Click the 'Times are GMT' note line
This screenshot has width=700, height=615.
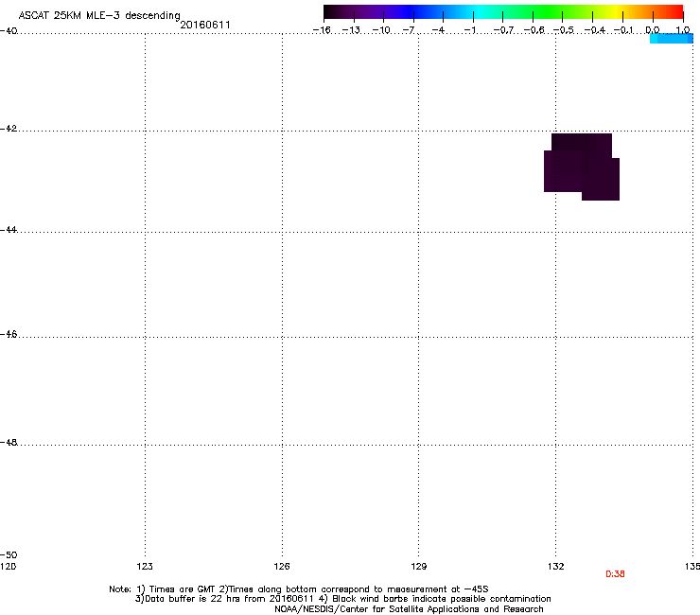click(299, 589)
